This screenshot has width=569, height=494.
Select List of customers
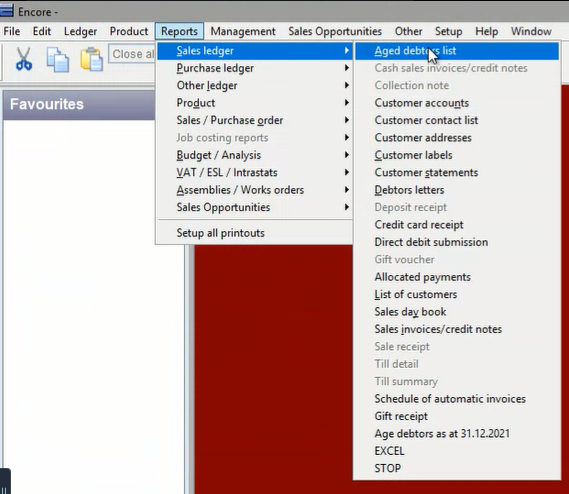(x=457, y=295)
